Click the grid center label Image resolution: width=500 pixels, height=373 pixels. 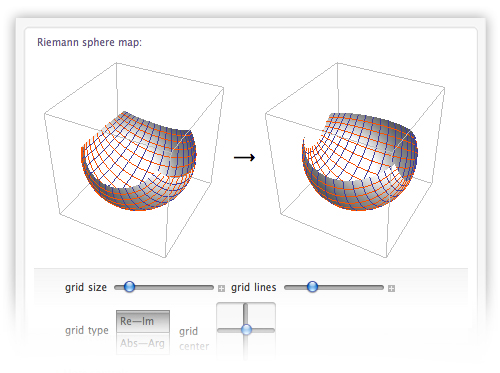point(194,339)
